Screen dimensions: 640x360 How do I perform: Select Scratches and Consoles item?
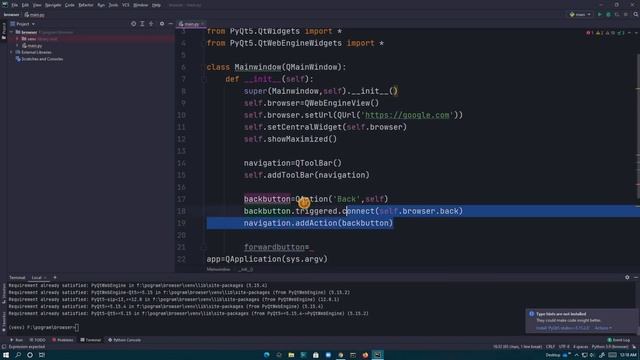pos(39,59)
